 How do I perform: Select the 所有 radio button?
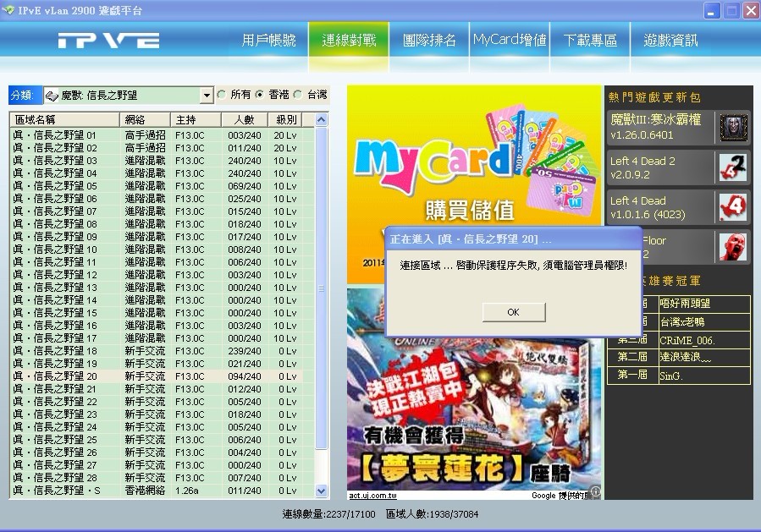222,95
